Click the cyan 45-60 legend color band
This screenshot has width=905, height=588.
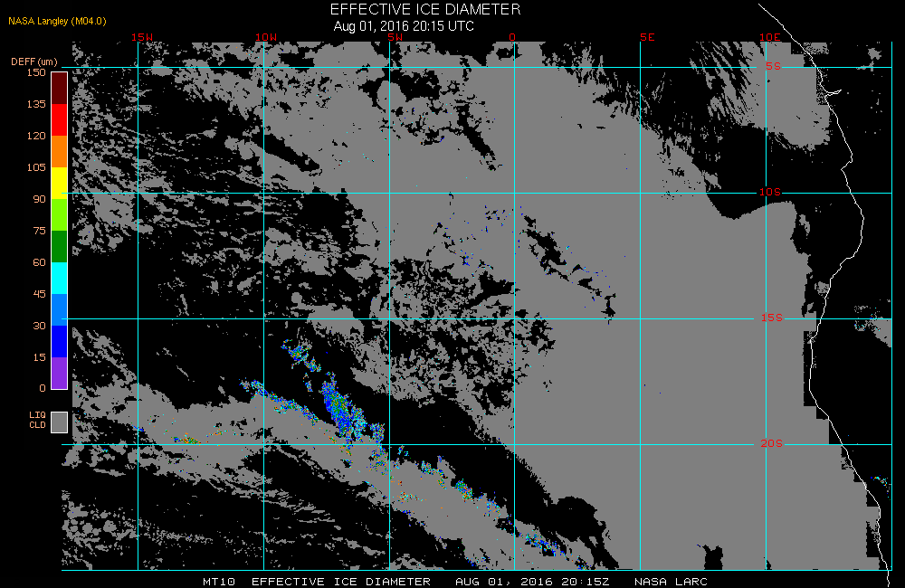(x=60, y=278)
